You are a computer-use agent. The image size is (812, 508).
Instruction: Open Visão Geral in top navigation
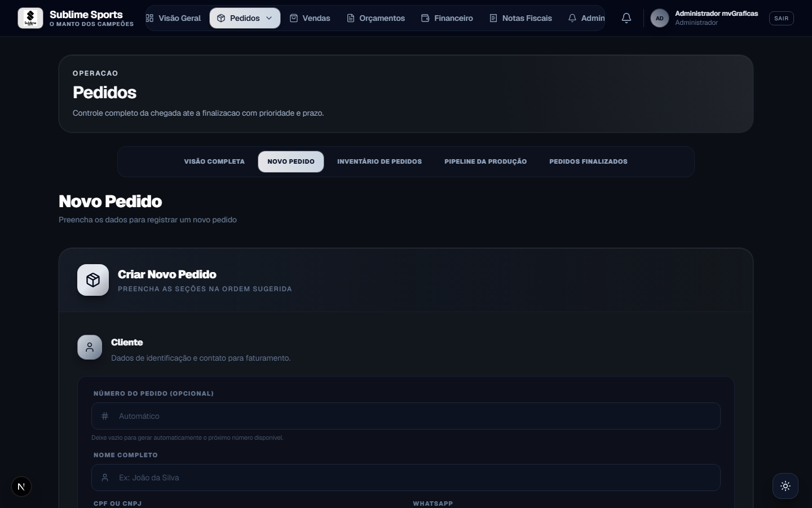(x=174, y=18)
